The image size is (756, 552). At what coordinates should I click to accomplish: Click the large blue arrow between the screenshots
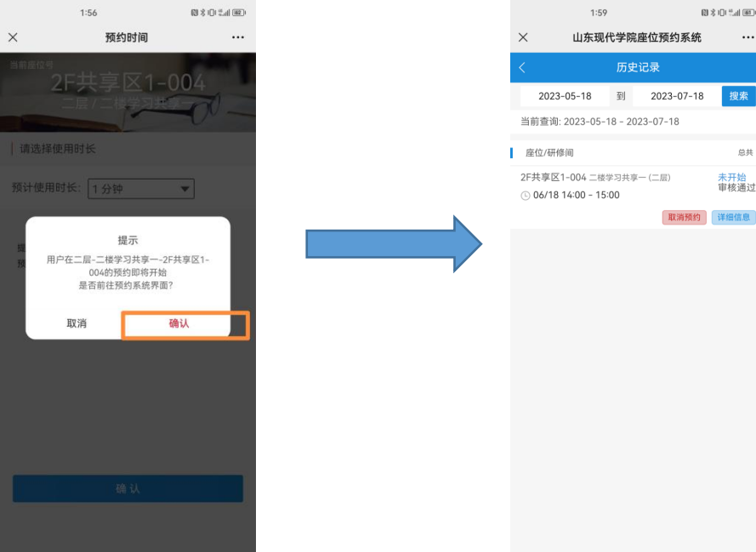[x=394, y=244]
